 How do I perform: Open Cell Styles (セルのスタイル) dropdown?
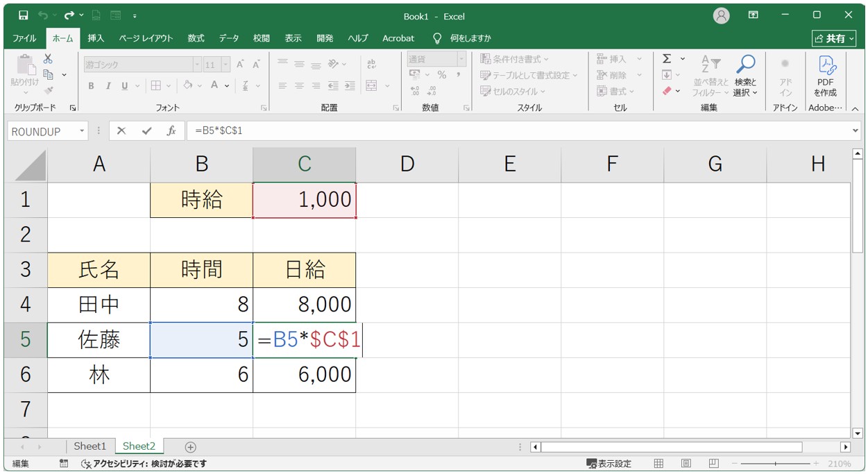(513, 91)
